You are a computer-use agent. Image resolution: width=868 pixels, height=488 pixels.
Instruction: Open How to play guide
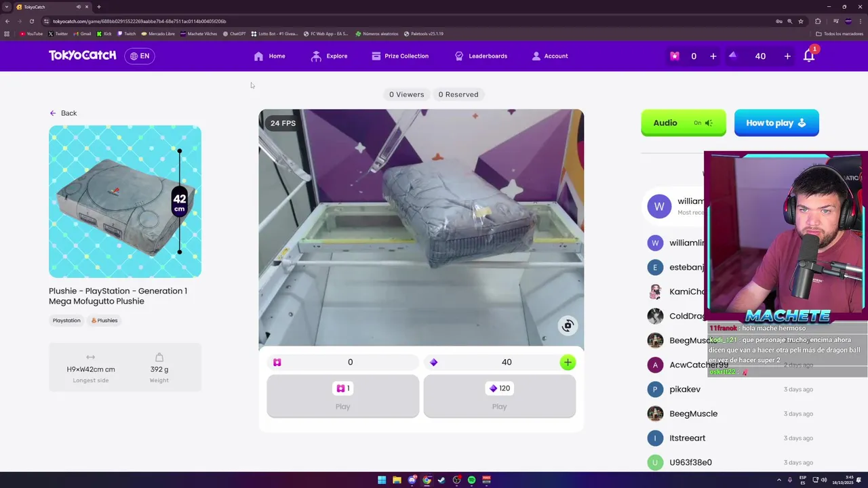click(776, 123)
